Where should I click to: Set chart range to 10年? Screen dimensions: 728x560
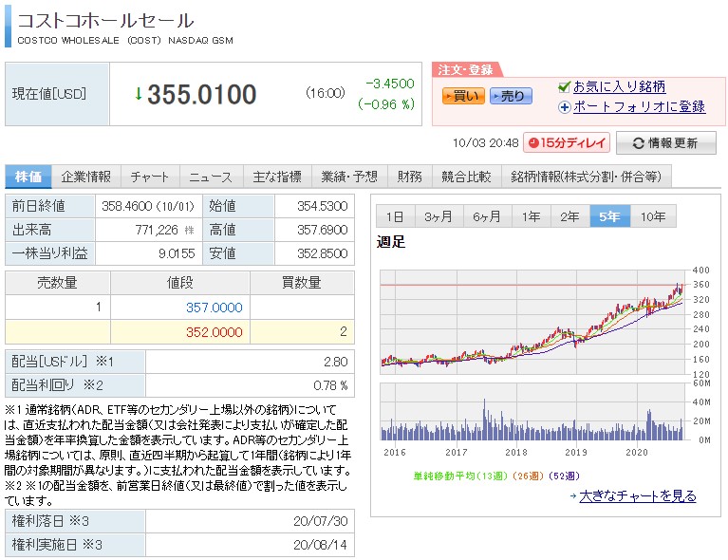tap(653, 215)
